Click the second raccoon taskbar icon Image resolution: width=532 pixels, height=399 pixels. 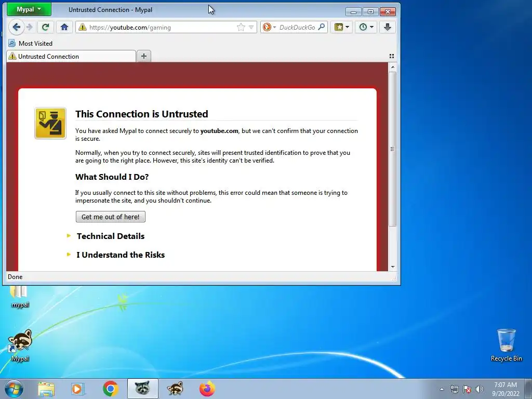coord(175,389)
